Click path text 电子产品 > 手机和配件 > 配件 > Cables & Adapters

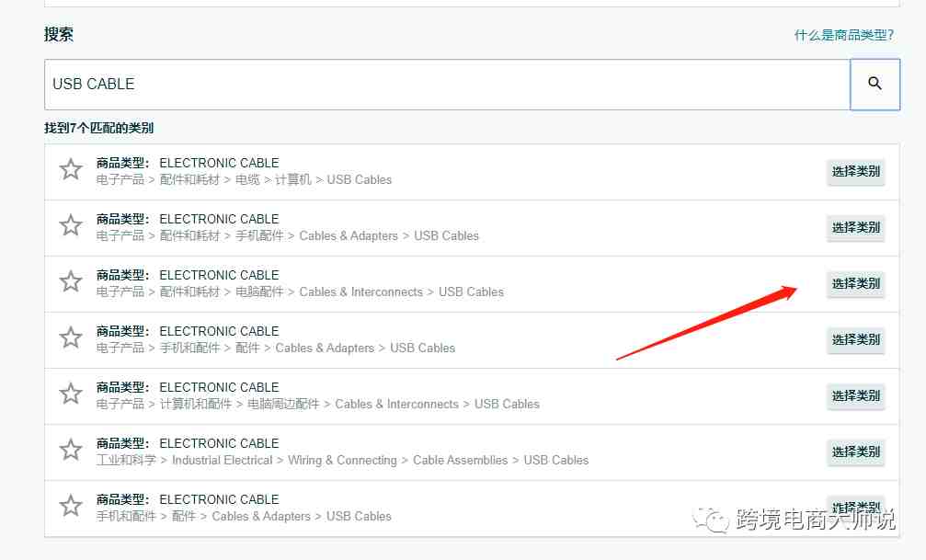pos(276,348)
